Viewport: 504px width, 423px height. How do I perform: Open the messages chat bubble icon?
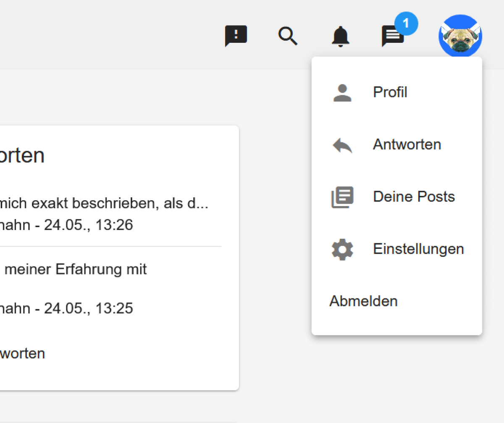click(392, 37)
